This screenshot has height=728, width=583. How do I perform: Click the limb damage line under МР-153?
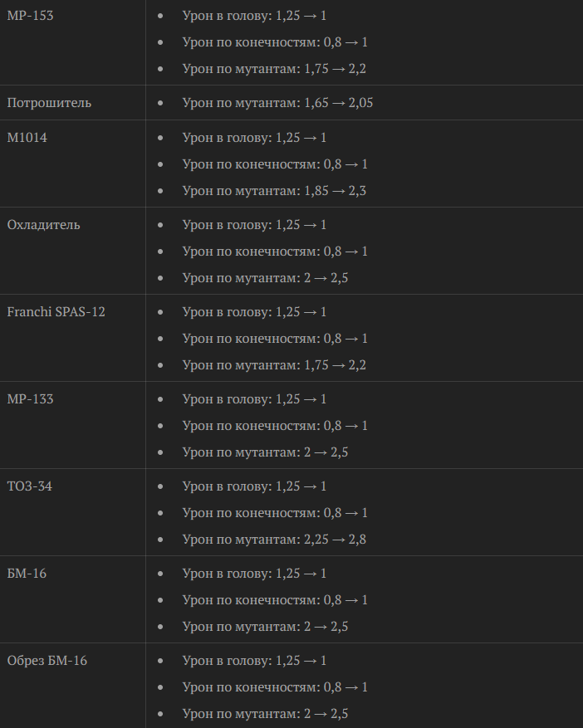click(x=275, y=42)
